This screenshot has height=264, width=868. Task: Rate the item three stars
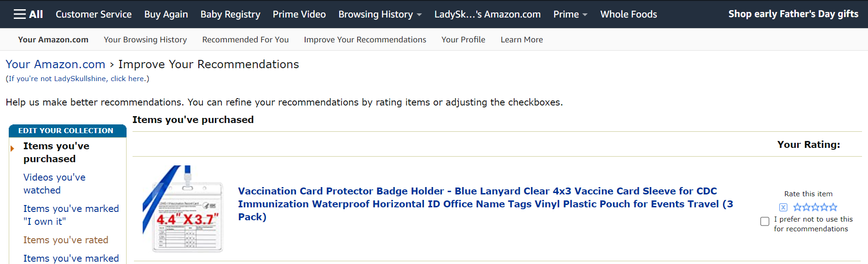click(815, 207)
